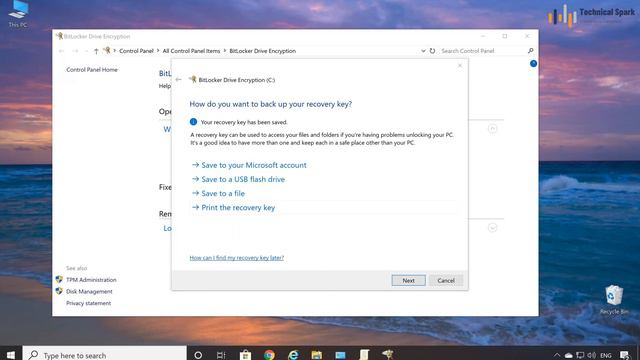Viewport: 640px width, 360px height.
Task: Open the Recycle Bin on desktop
Action: pos(613,300)
